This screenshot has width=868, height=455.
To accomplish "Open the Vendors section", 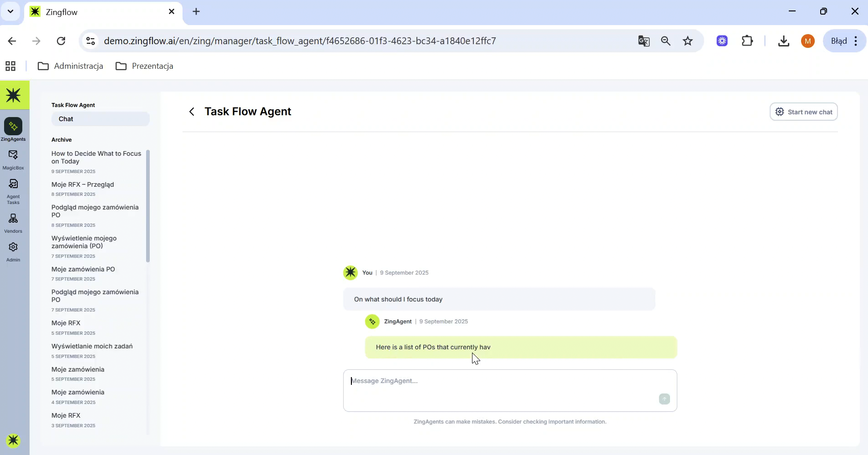I will point(13,223).
